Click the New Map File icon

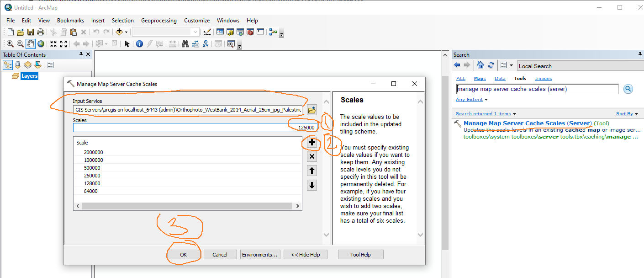(11, 32)
